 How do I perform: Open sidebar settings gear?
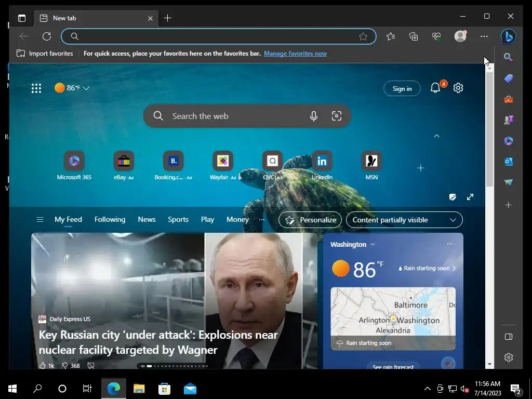click(508, 357)
